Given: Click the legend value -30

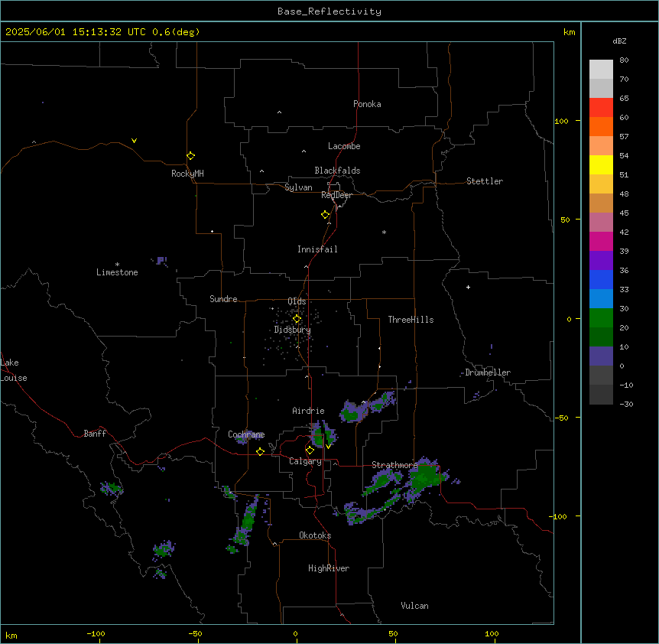Looking at the screenshot, I should pos(626,405).
